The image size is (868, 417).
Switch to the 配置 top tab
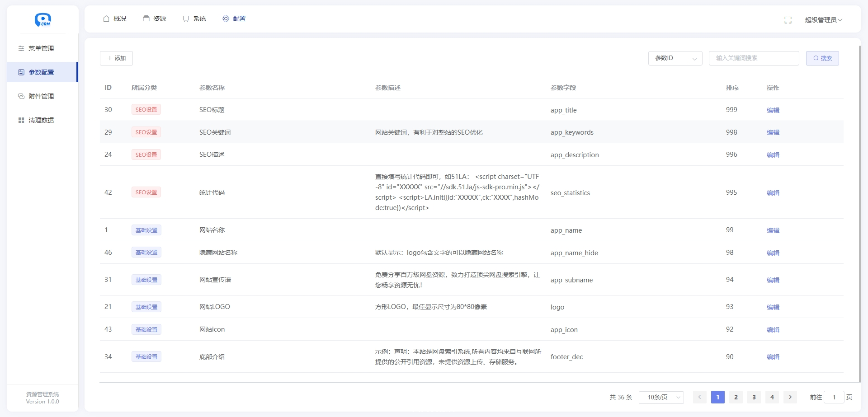coord(234,19)
